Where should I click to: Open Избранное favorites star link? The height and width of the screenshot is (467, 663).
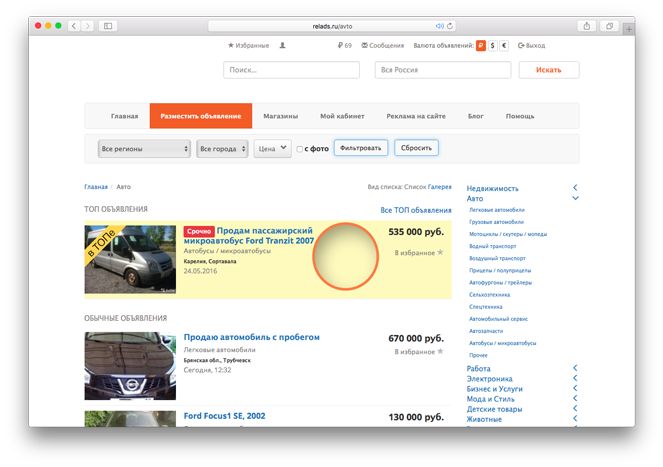point(249,45)
